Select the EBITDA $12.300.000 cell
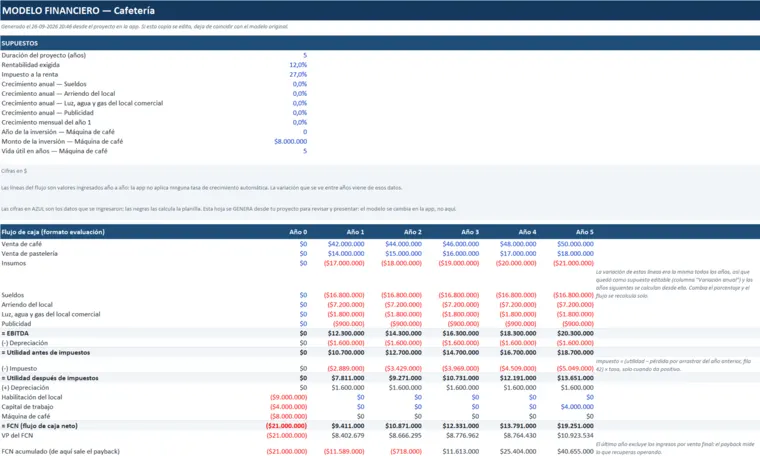 pos(346,333)
